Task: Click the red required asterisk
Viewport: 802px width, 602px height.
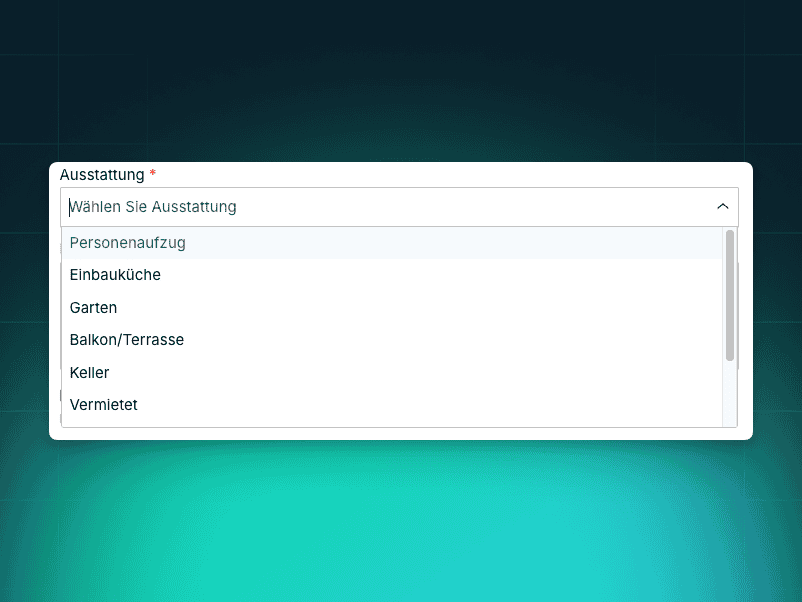Action: 153,175
